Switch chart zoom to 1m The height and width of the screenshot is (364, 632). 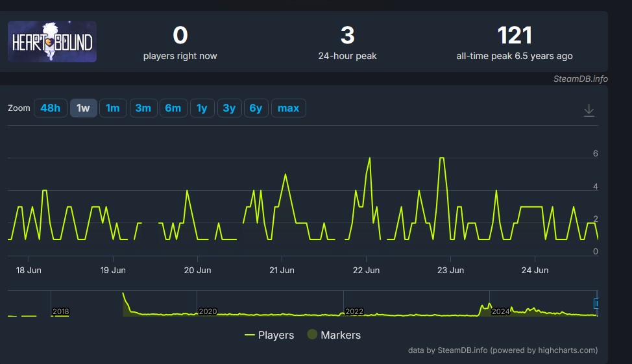(x=113, y=108)
